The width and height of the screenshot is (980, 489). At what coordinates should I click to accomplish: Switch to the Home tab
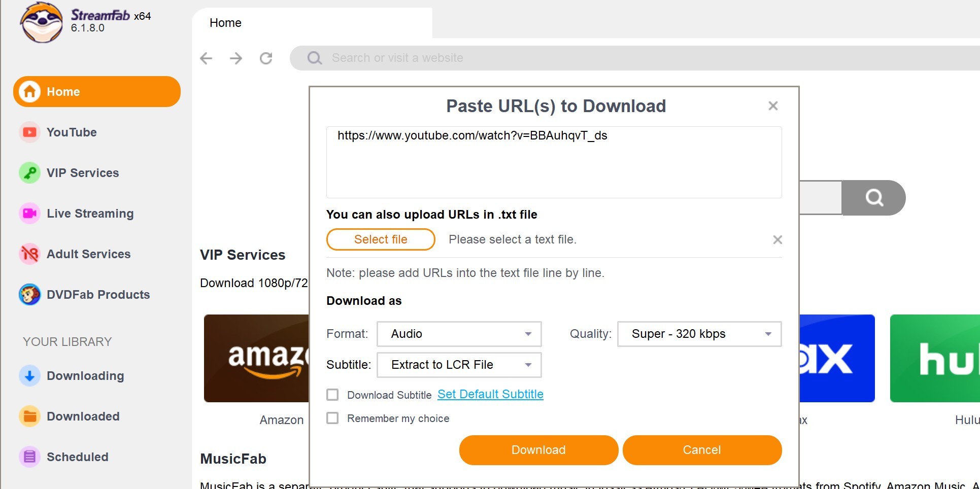pos(312,23)
